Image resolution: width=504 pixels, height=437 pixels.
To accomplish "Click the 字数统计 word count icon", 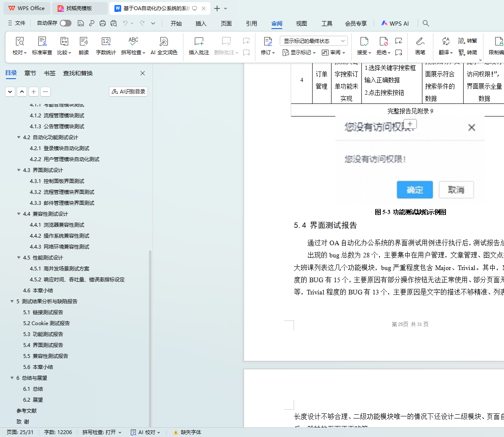I will [106, 42].
